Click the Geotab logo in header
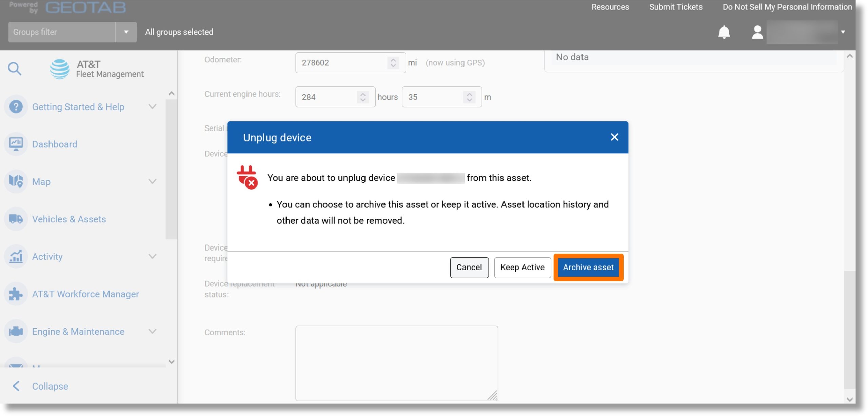The height and width of the screenshot is (416, 868). tap(86, 7)
